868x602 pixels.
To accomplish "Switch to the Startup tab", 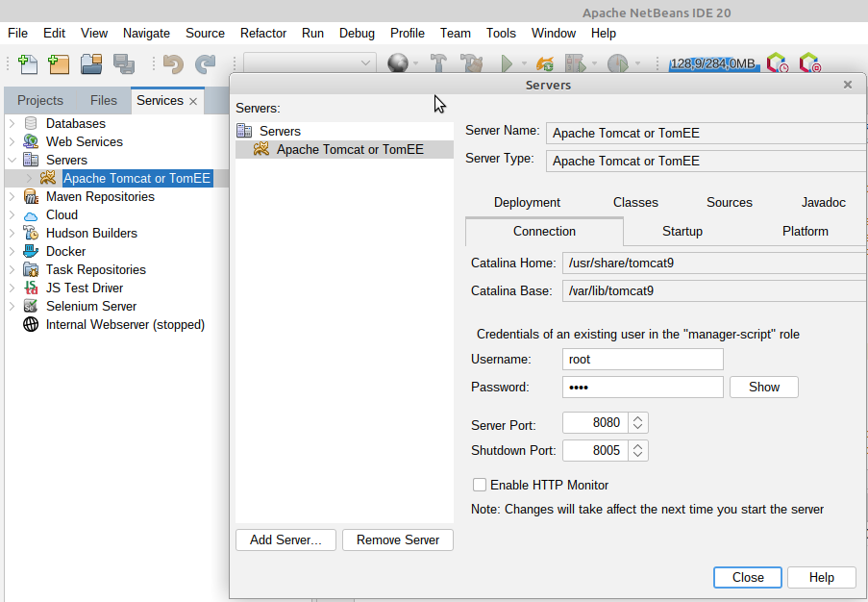I will click(682, 232).
